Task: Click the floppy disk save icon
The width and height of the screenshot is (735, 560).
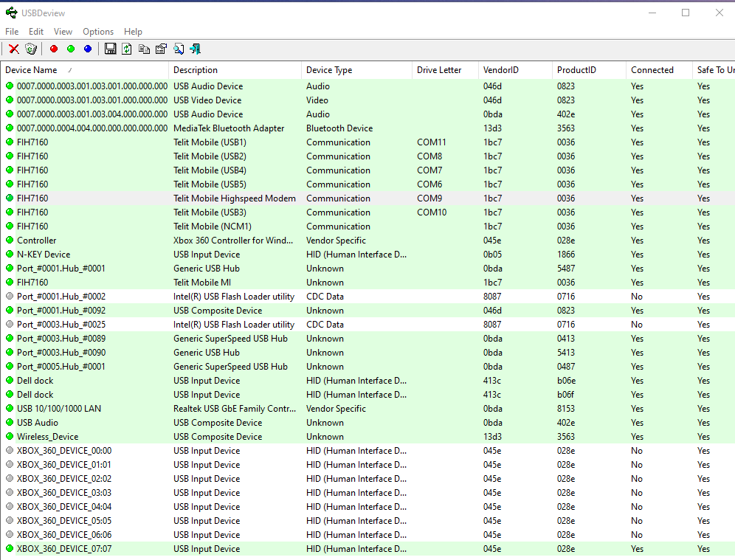Action: click(110, 49)
